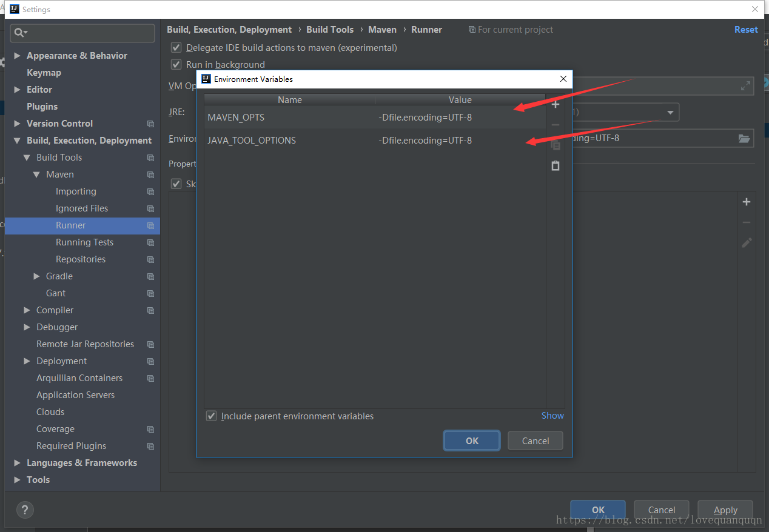Add a property with the Settings plus icon

tap(747, 202)
